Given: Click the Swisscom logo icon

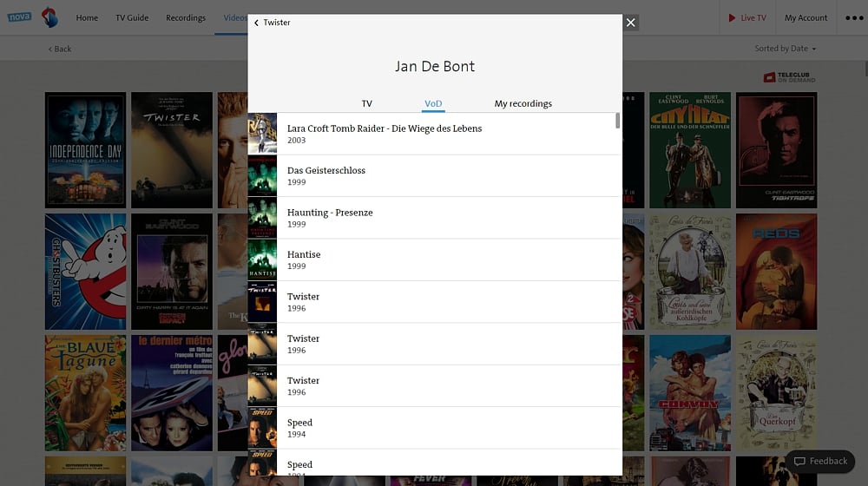Looking at the screenshot, I should point(49,17).
